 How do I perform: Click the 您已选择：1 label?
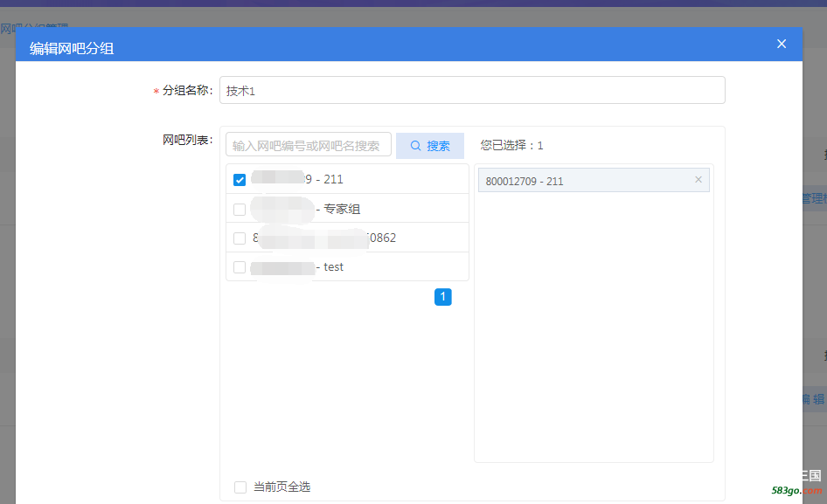point(511,146)
